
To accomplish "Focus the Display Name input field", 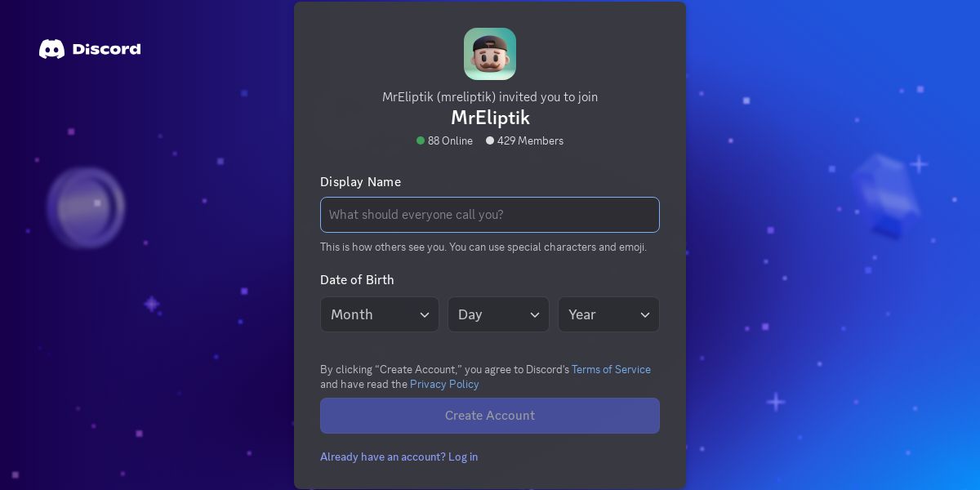I will (x=490, y=215).
